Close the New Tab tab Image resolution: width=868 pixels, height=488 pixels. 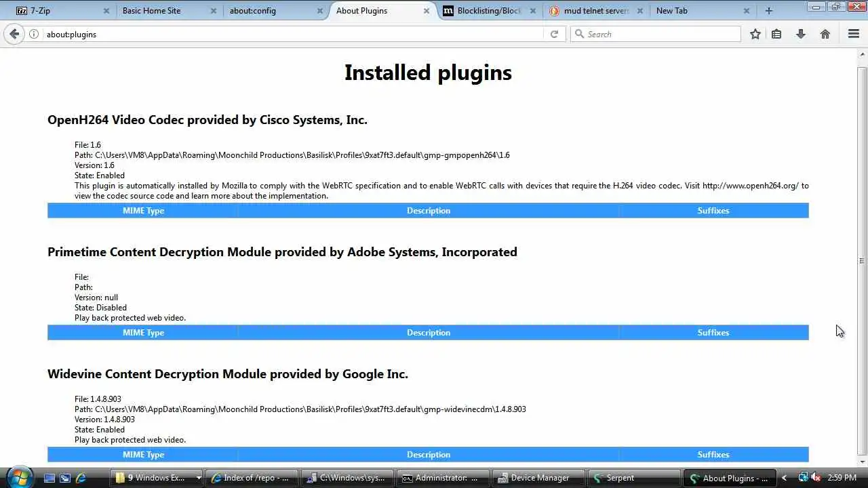pos(747,11)
